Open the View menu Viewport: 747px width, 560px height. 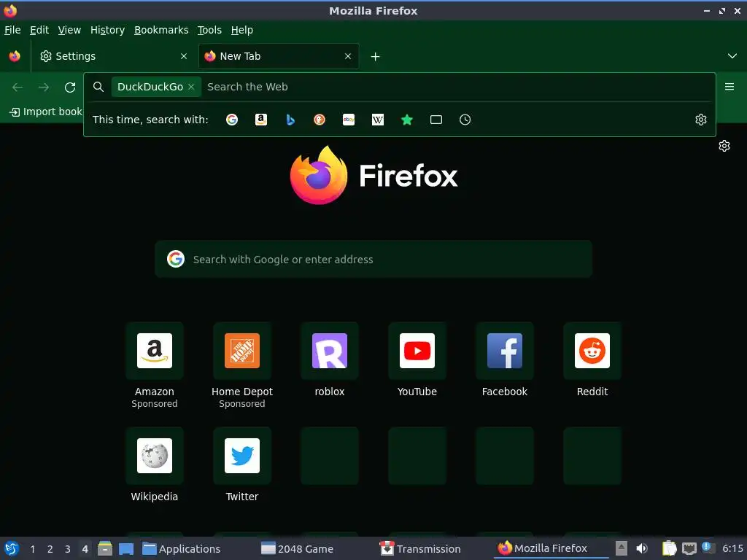pyautogui.click(x=69, y=30)
